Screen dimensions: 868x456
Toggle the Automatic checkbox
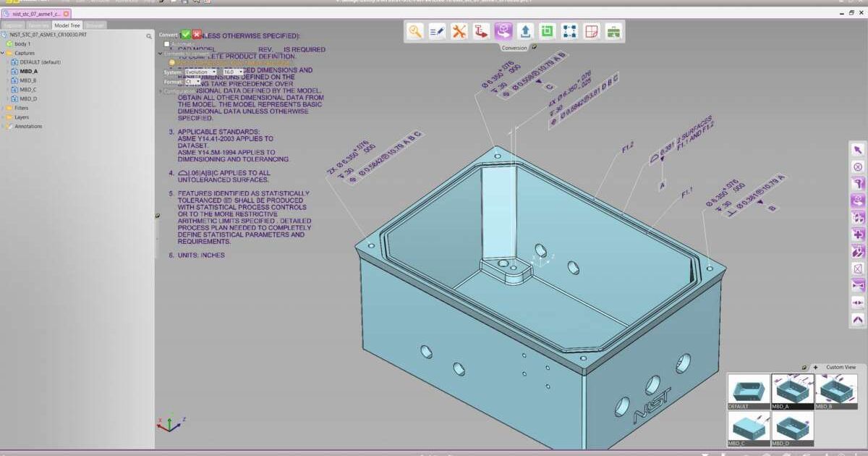pyautogui.click(x=167, y=44)
